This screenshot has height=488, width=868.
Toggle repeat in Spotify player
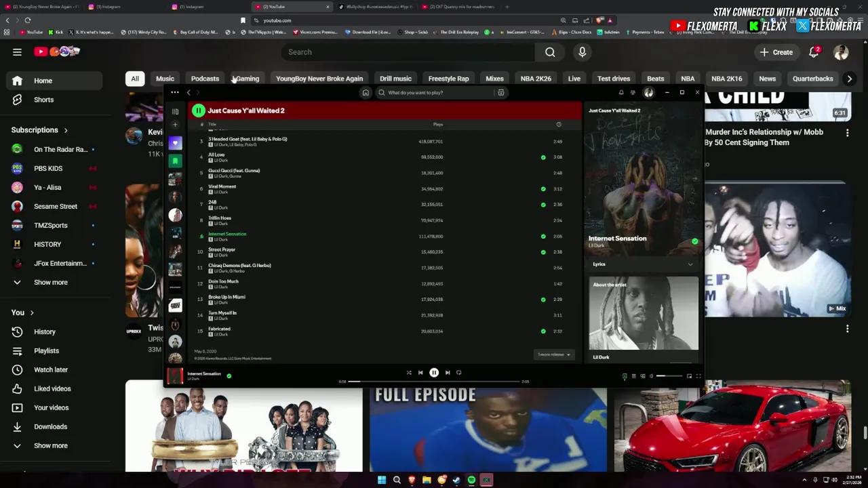tap(459, 373)
